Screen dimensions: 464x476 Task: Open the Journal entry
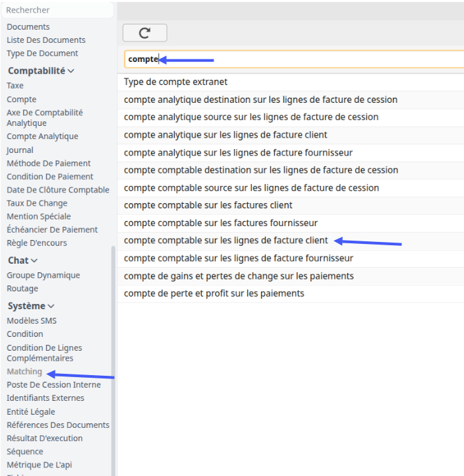point(20,150)
